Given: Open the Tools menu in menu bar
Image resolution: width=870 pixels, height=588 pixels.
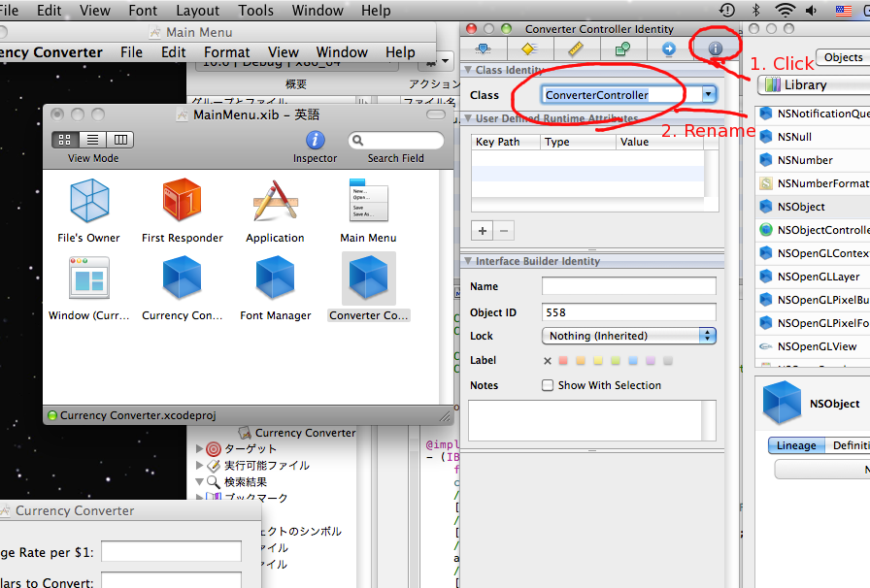Looking at the screenshot, I should click(x=255, y=10).
